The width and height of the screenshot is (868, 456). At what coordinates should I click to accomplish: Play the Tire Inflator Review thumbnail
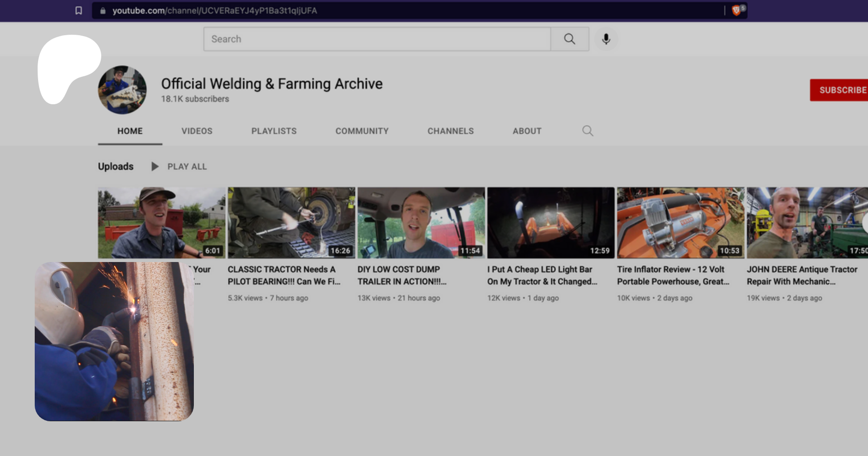(x=680, y=222)
